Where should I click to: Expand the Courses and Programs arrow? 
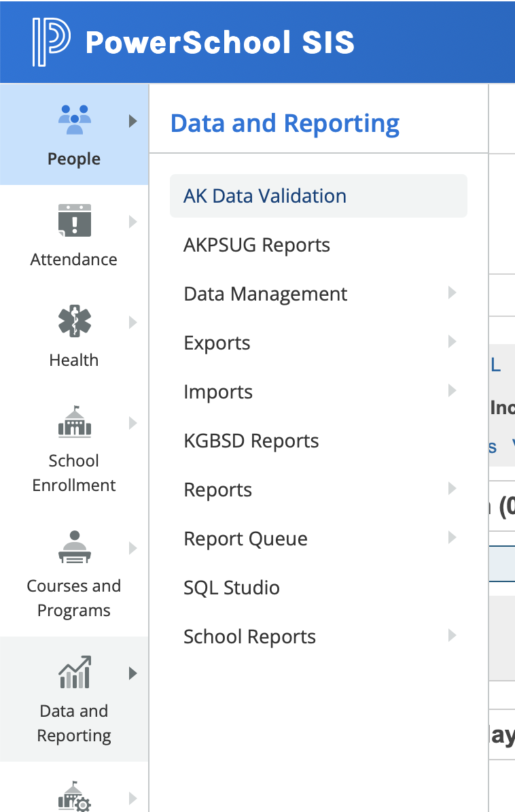pyautogui.click(x=133, y=548)
